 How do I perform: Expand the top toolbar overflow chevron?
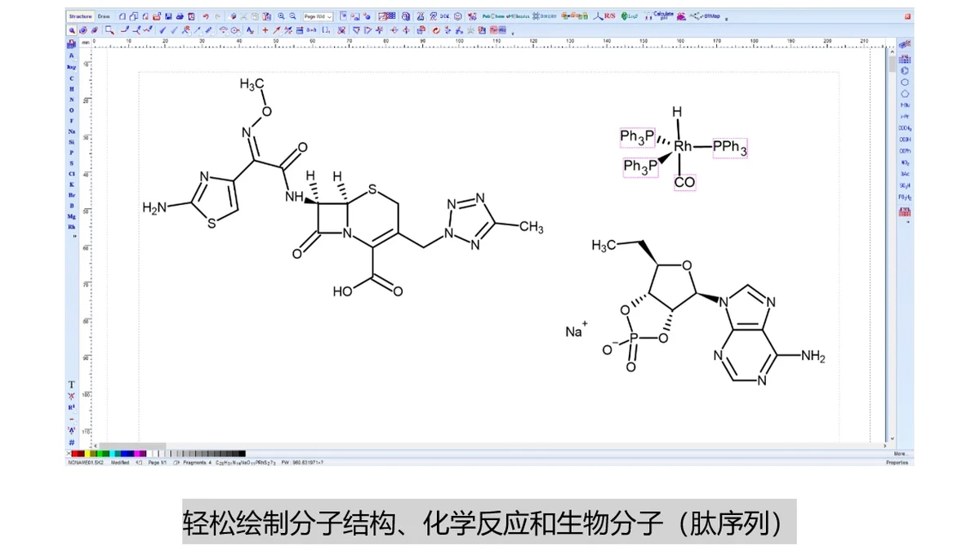[x=726, y=20]
